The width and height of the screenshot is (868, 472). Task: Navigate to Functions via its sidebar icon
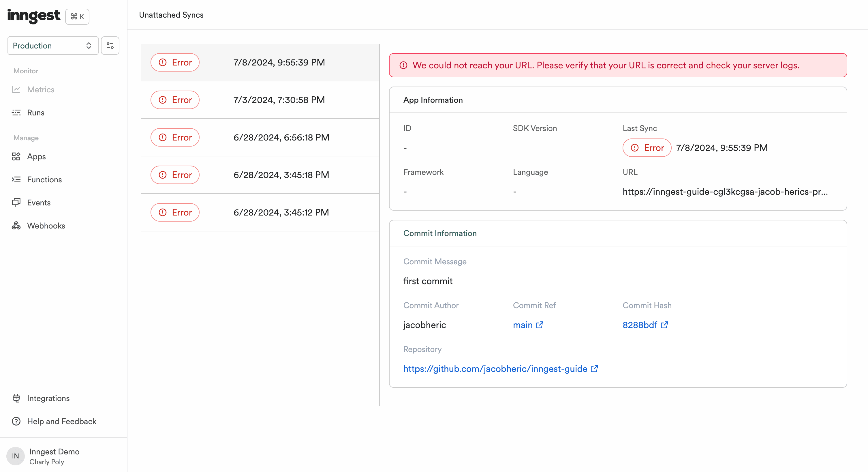coord(16,179)
